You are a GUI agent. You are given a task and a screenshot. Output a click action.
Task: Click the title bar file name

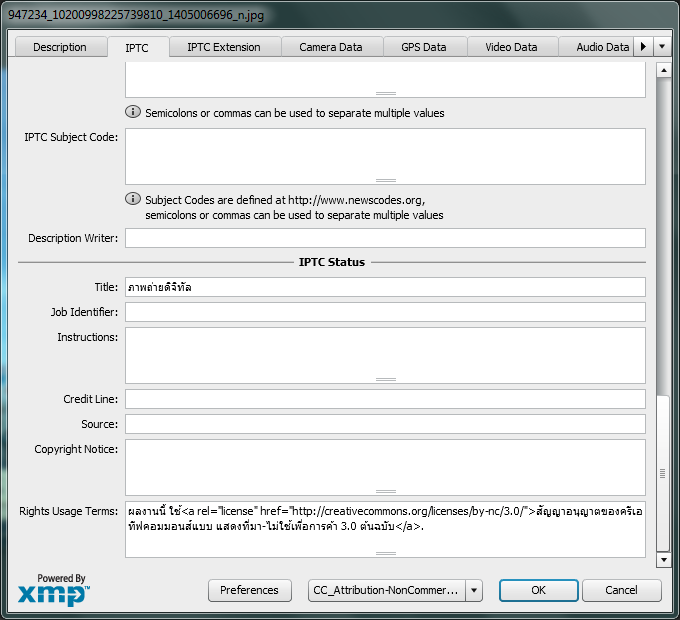136,15
